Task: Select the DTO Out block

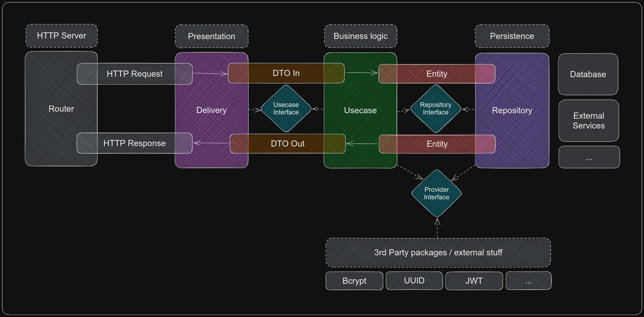Action: 288,143
